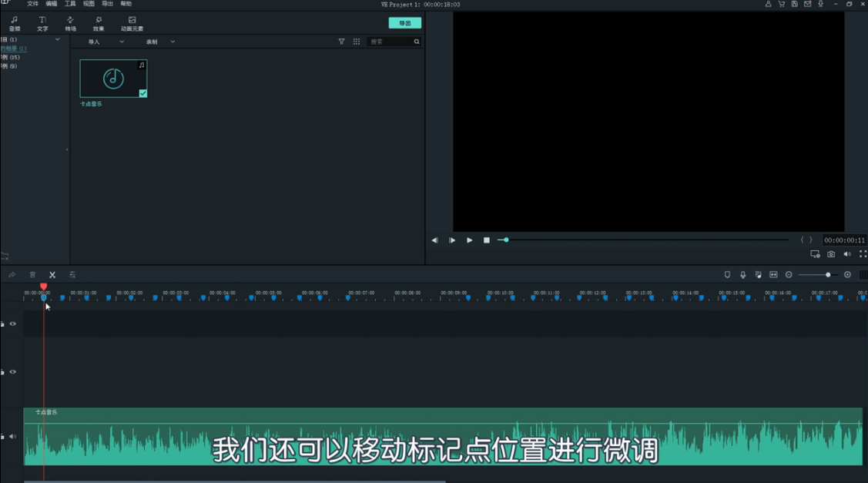This screenshot has width=868, height=483.
Task: Click the 导出 export button
Action: 406,22
